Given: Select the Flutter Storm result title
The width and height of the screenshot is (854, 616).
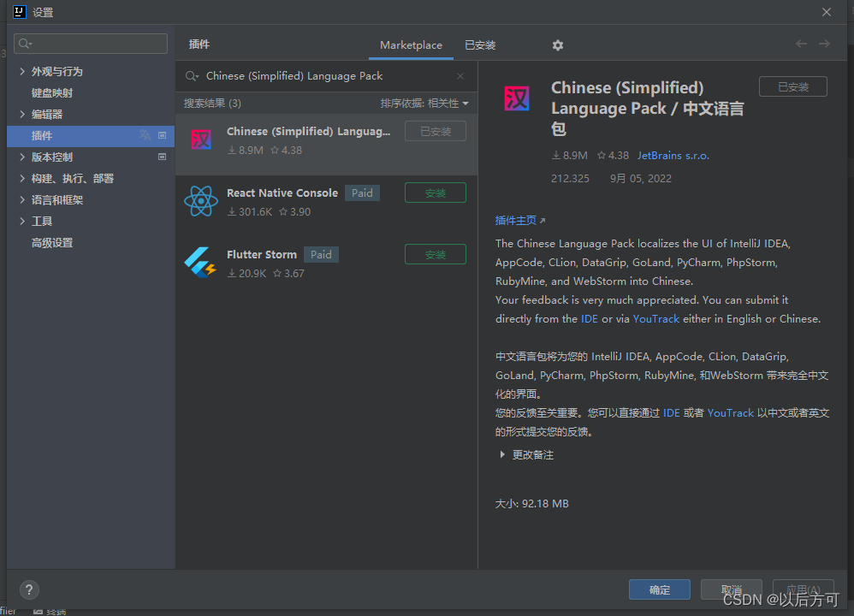Looking at the screenshot, I should (262, 254).
